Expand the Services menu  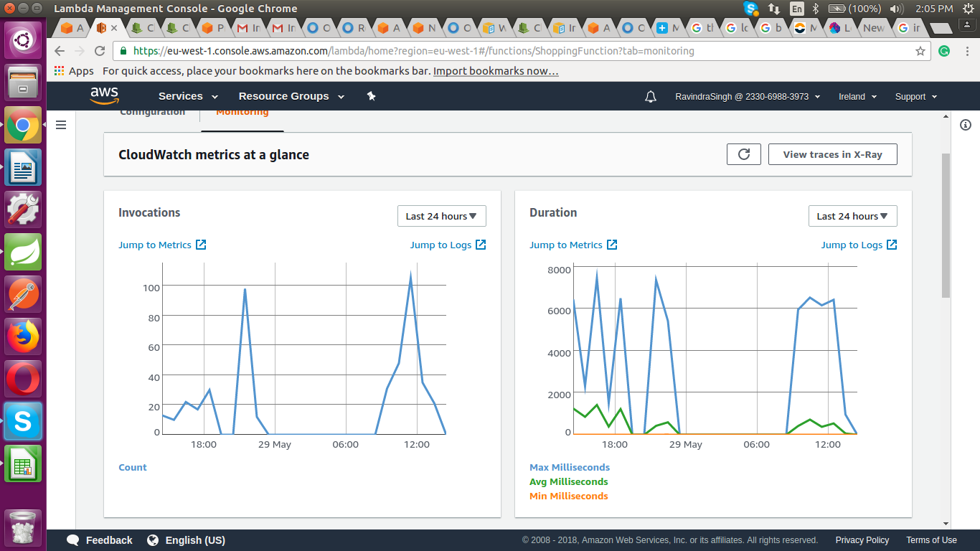188,96
